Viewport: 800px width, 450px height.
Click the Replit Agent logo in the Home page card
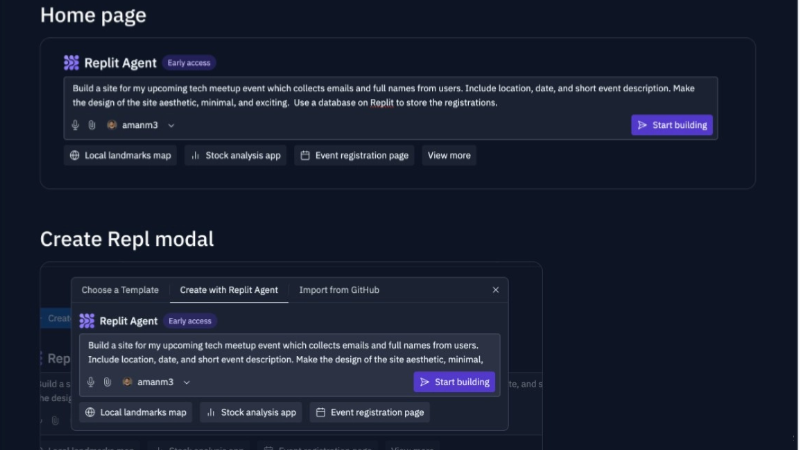pyautogui.click(x=71, y=63)
